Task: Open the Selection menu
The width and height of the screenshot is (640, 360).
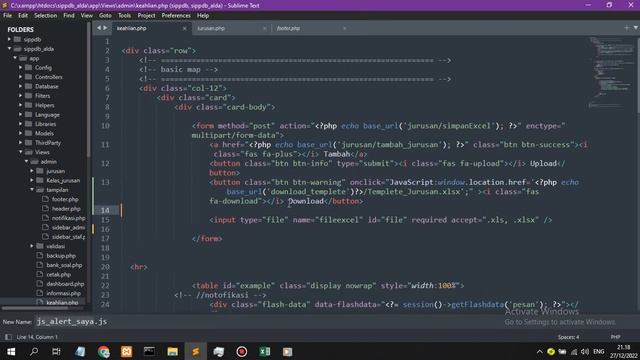Action: pos(45,16)
